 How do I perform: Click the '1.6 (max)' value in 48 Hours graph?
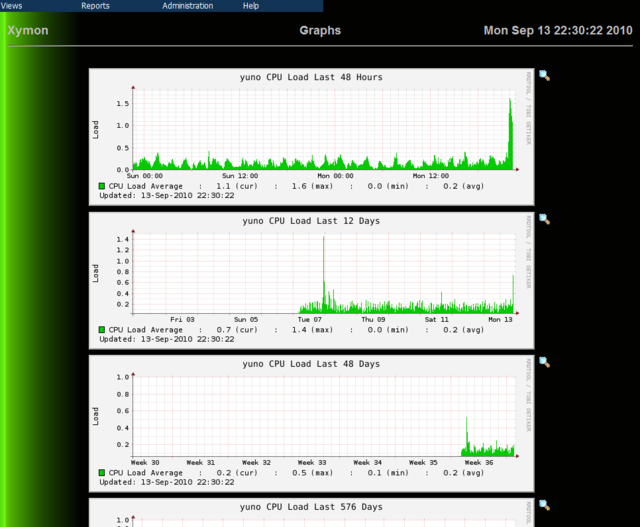[312, 186]
